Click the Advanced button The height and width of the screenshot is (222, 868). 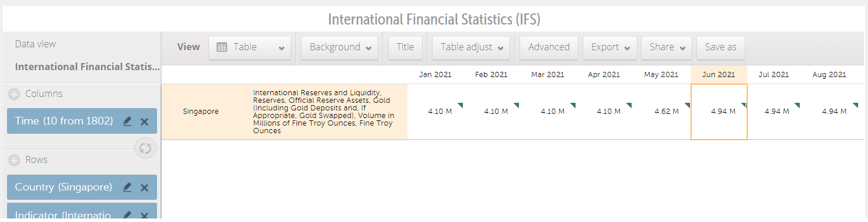pyautogui.click(x=549, y=48)
